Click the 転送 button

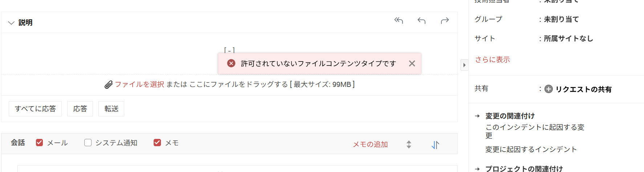pos(111,109)
